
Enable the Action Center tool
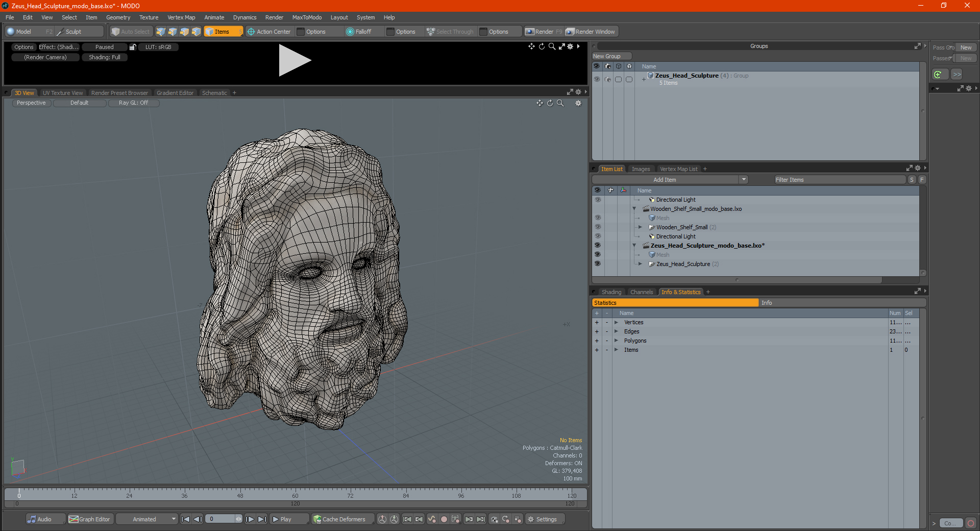(269, 32)
